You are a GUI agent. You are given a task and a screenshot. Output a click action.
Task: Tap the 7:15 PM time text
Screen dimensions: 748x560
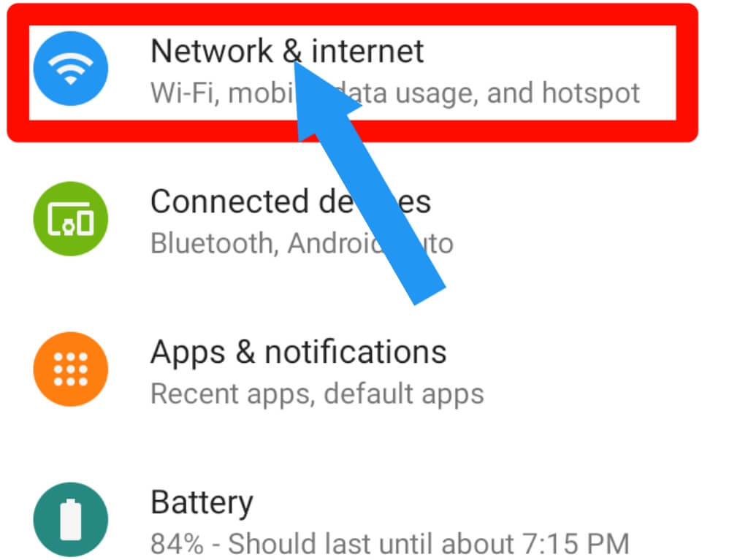click(576, 544)
